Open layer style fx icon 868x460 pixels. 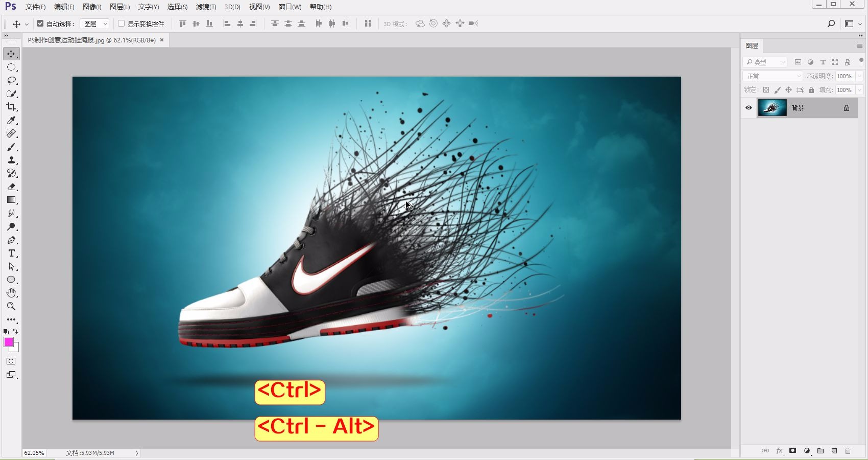click(779, 451)
